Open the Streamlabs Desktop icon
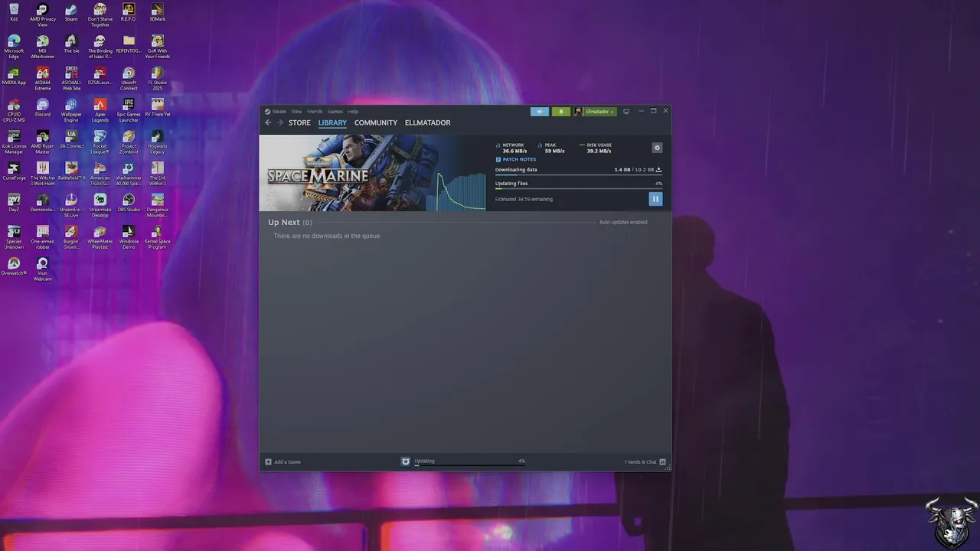 pyautogui.click(x=100, y=204)
